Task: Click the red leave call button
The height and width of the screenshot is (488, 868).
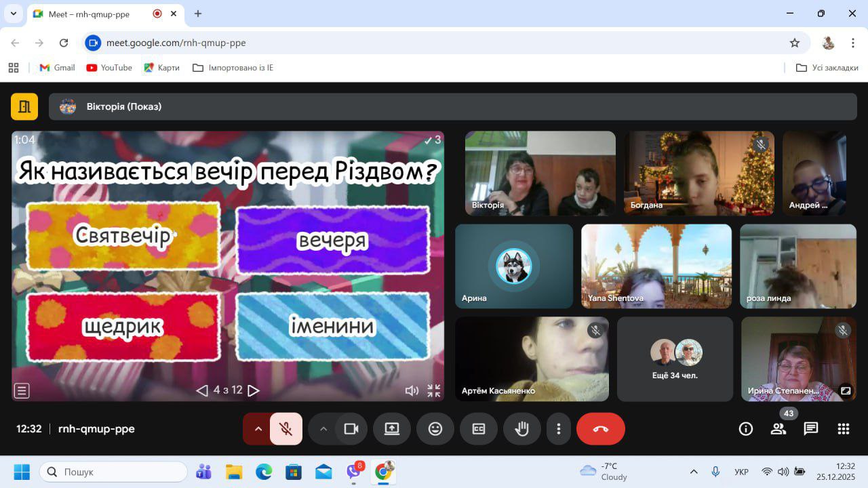Action: tap(600, 429)
